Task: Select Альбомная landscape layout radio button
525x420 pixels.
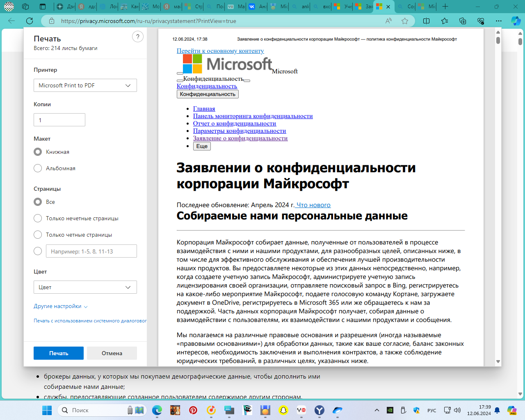Action: pyautogui.click(x=38, y=168)
